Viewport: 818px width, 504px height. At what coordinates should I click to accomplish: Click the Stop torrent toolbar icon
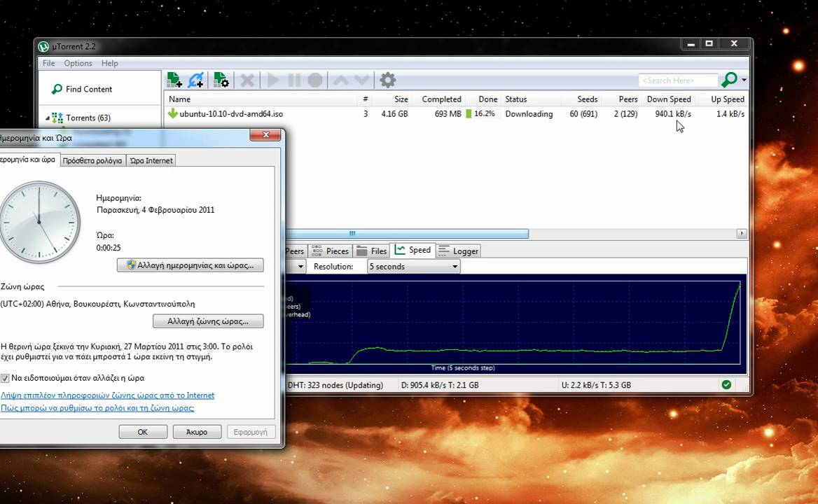tap(315, 80)
